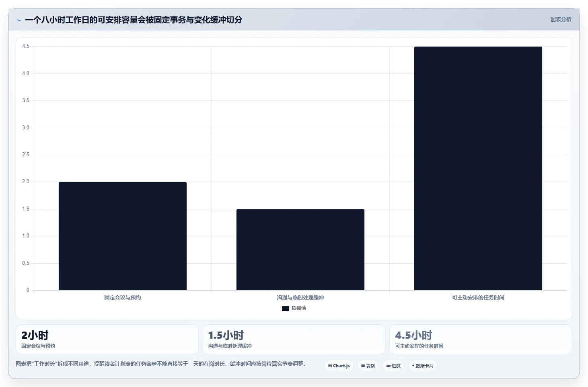Viewport: 588px width, 387px height.
Task: Click the 2.0 y-axis tick label
Action: [26, 182]
